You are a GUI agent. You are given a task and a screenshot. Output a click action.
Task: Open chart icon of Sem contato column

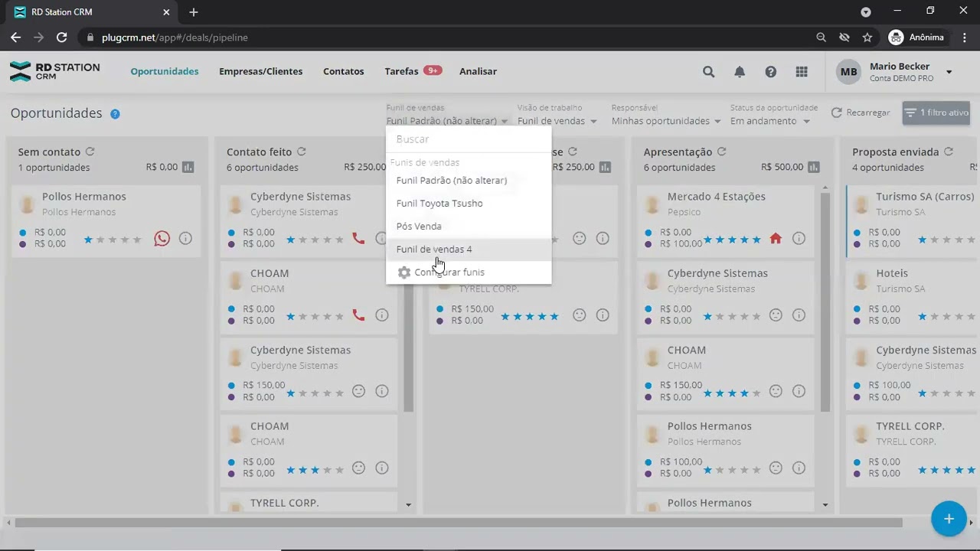pyautogui.click(x=188, y=167)
